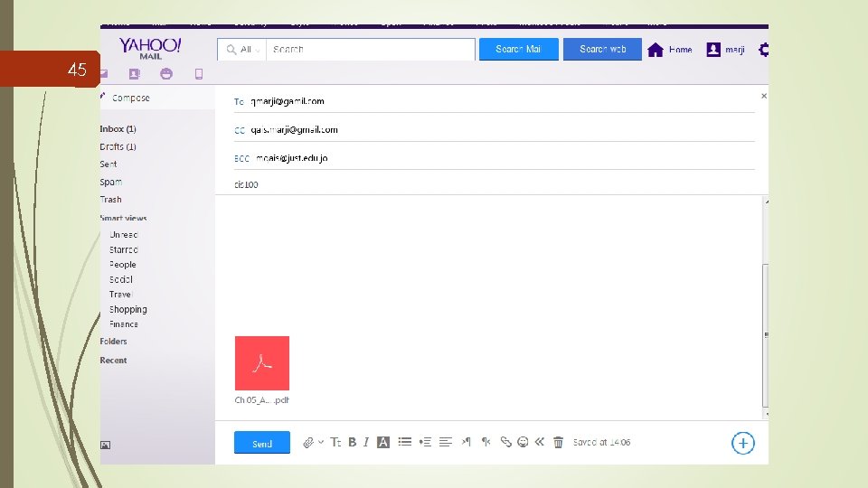Toggle italic formatting

(366, 442)
